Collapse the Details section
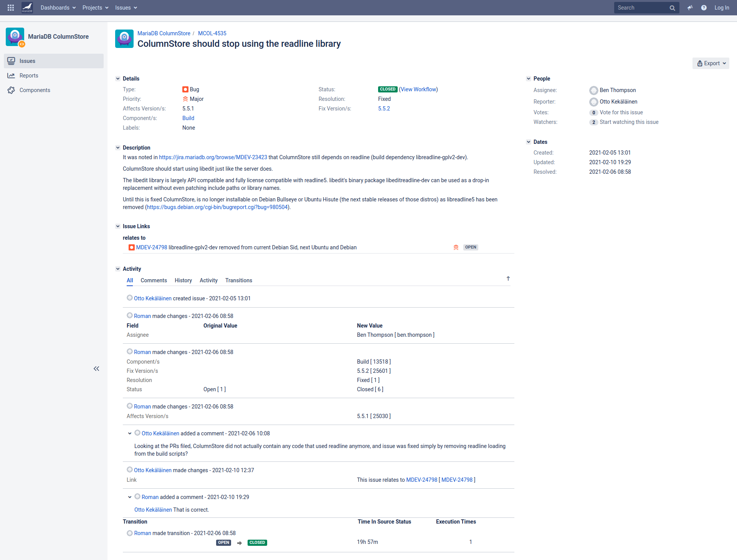 click(x=118, y=79)
